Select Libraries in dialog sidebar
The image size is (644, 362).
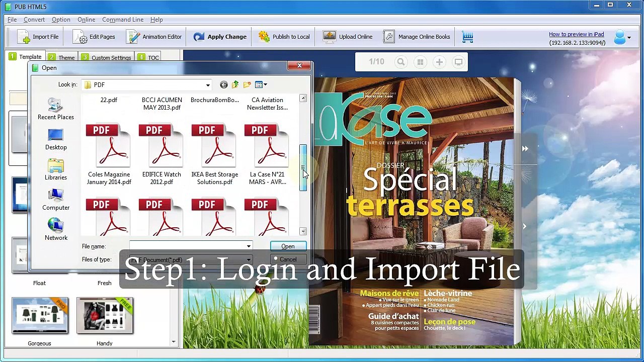(56, 169)
